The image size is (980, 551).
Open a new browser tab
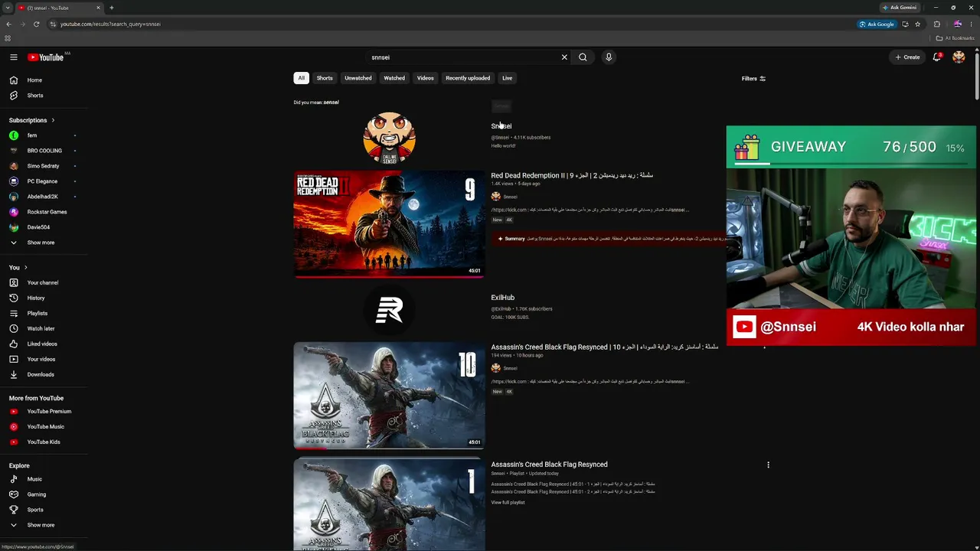tap(112, 8)
